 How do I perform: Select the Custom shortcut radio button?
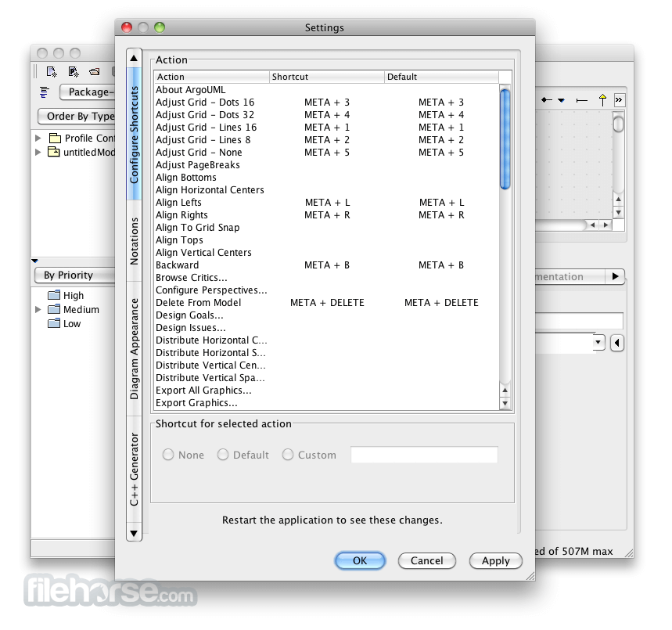[x=287, y=455]
